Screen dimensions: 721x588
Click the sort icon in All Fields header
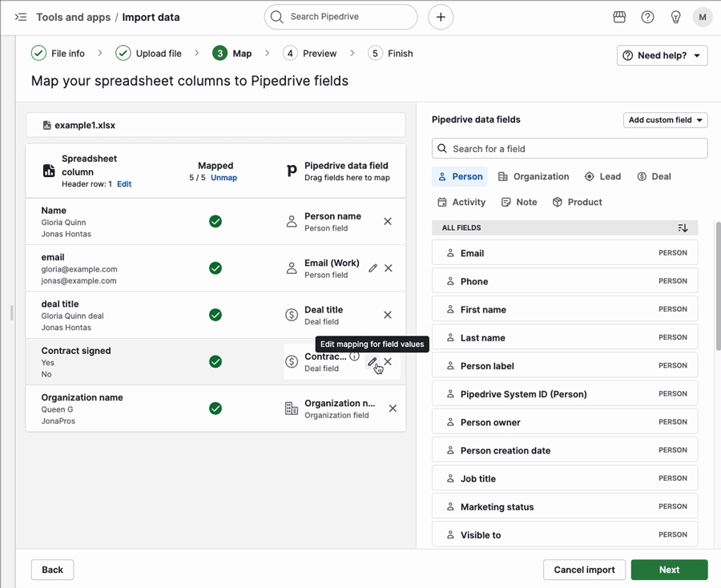point(683,228)
